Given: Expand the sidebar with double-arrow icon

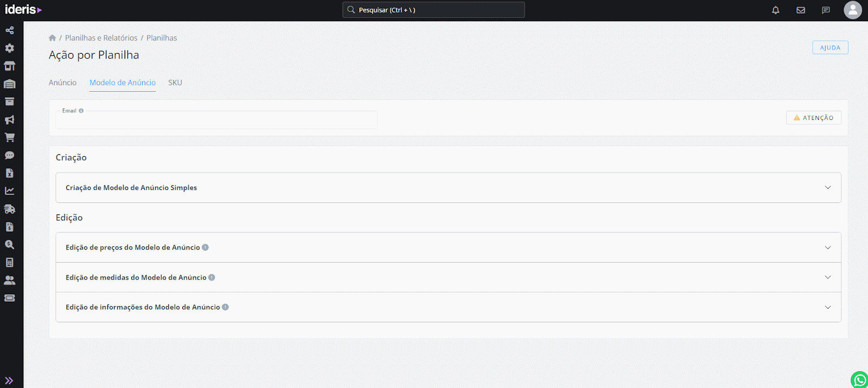Looking at the screenshot, I should click(x=9, y=380).
